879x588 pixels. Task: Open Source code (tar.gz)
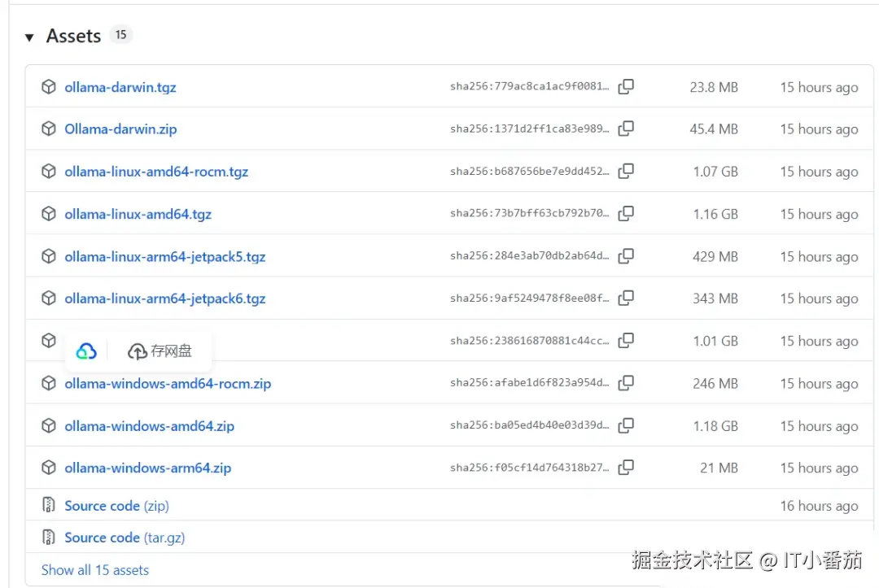[124, 537]
